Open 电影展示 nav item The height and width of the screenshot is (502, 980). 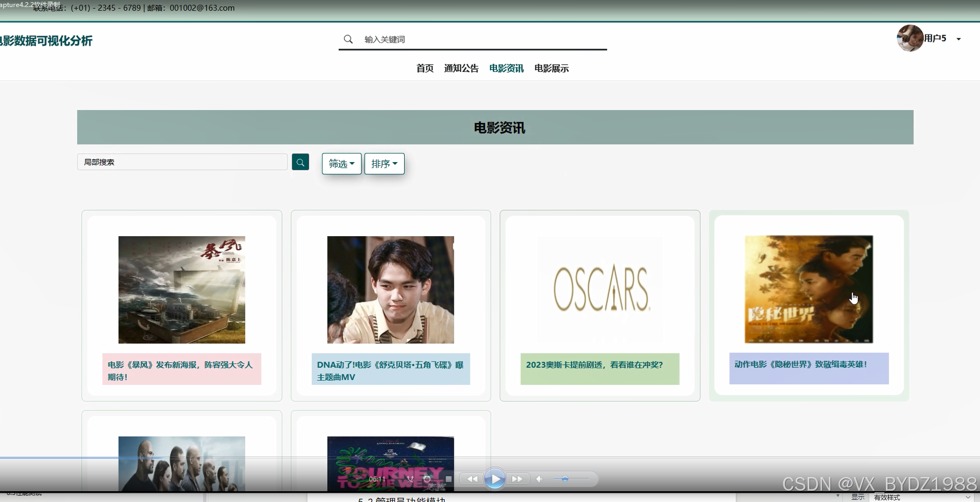pos(552,68)
